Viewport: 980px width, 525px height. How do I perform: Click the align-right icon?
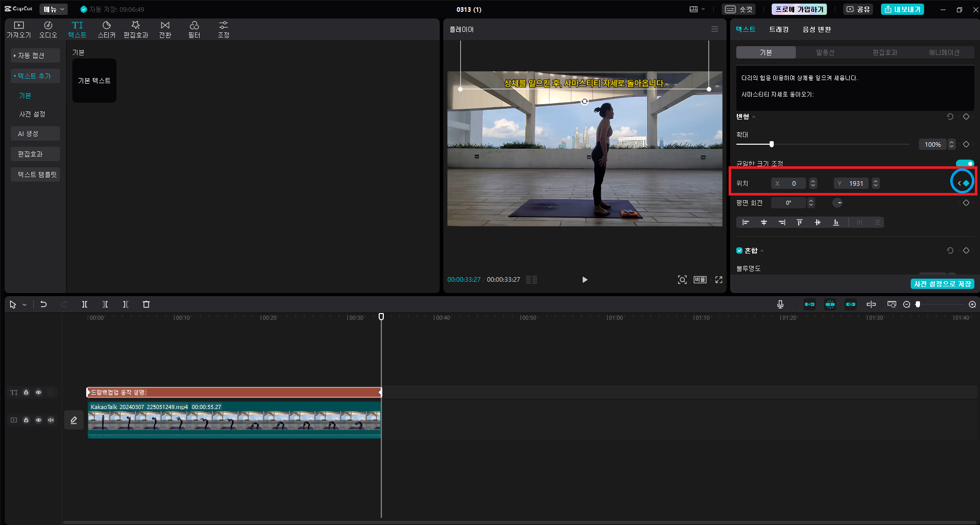pyautogui.click(x=782, y=222)
